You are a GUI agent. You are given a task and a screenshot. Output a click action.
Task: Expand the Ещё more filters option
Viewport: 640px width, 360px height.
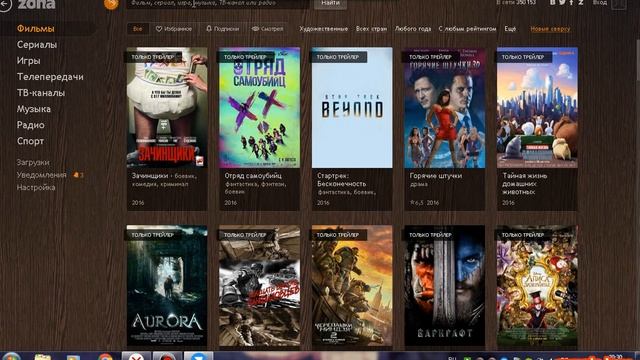(510, 29)
